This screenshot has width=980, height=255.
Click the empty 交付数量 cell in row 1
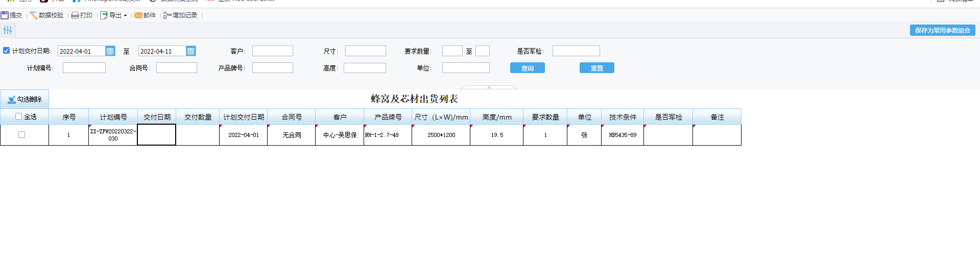click(198, 135)
